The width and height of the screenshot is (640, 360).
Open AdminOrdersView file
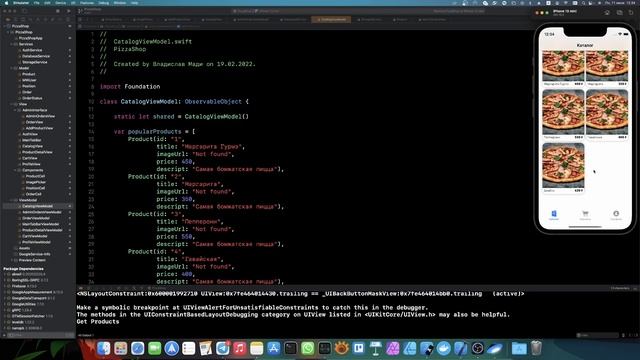[x=40, y=116]
